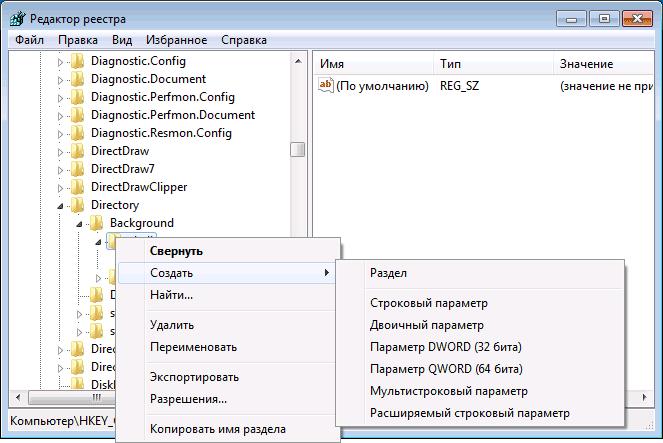This screenshot has width=663, height=443.
Task: Click the Background folder icon
Action: click(96, 223)
